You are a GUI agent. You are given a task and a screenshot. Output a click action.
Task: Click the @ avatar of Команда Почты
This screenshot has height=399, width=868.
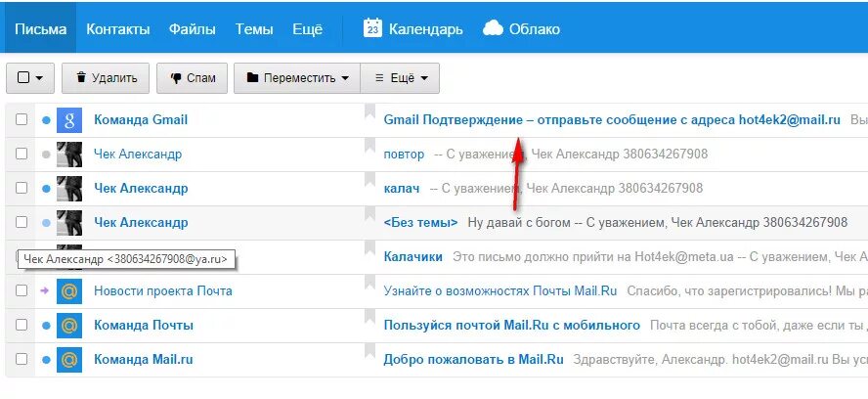pyautogui.click(x=69, y=326)
